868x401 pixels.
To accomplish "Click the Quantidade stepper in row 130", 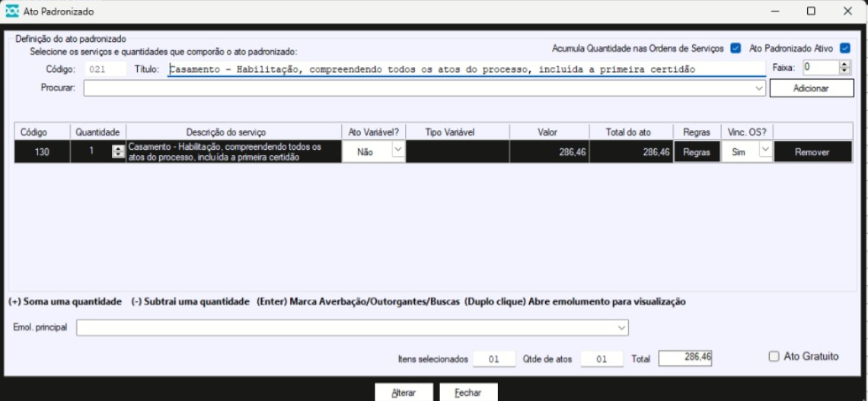I will (x=117, y=151).
